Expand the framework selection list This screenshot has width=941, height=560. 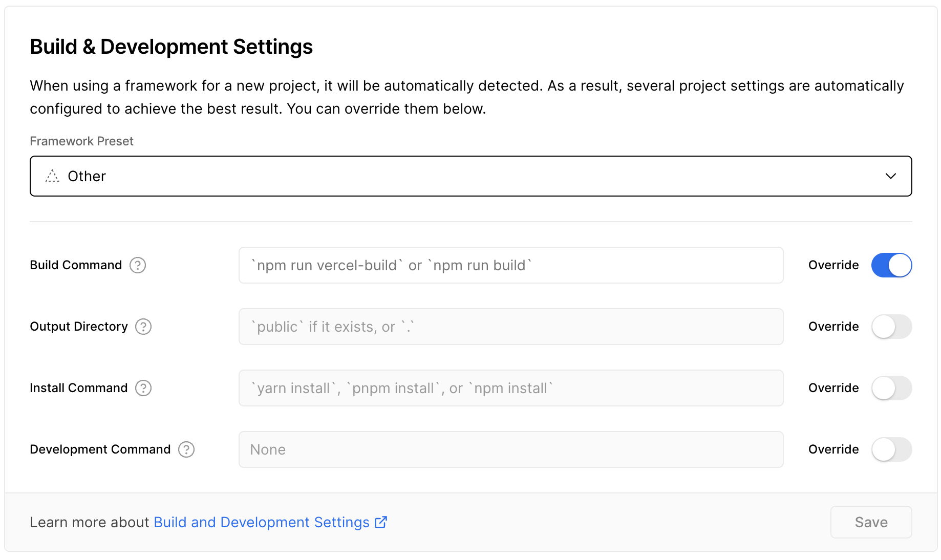coord(471,176)
